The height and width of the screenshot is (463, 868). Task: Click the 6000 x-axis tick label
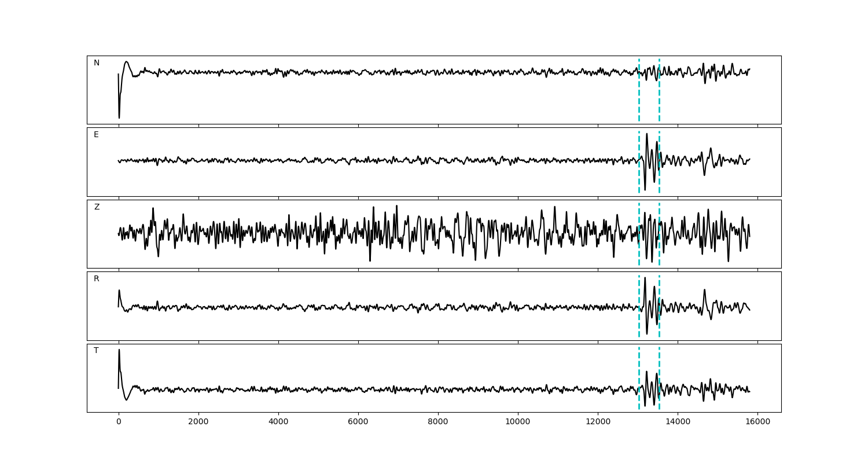point(358,422)
